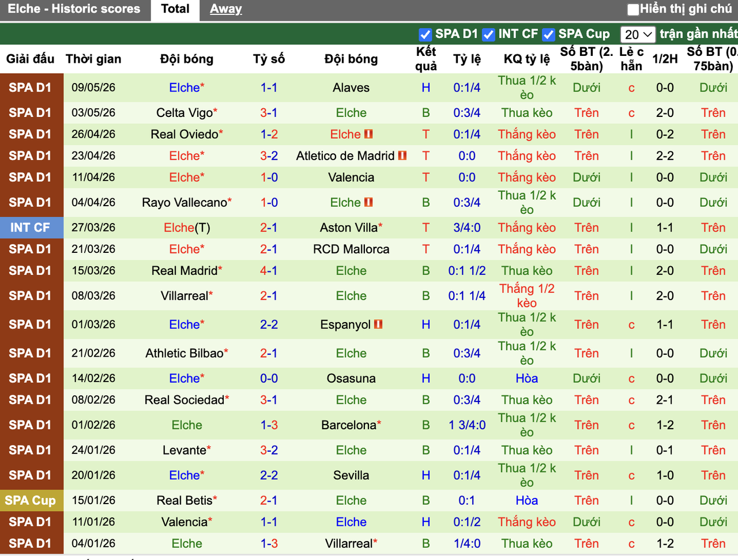The image size is (738, 560).
Task: Click 'Thắng kèo' in the RCD Mallorca row
Action: tap(527, 249)
